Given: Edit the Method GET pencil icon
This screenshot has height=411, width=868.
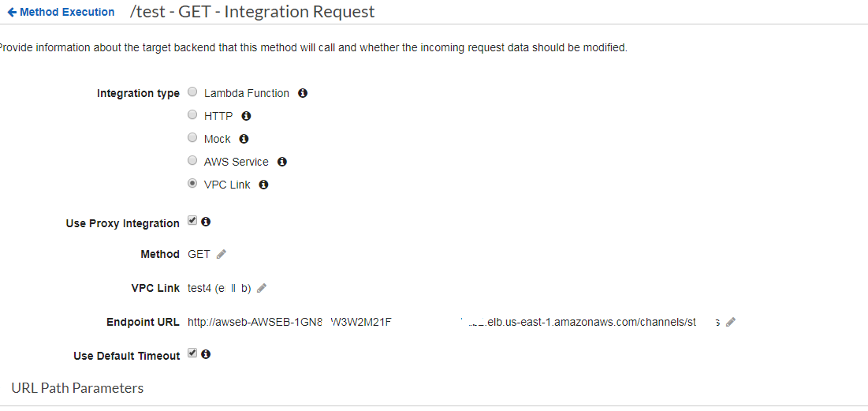Looking at the screenshot, I should point(222,254).
